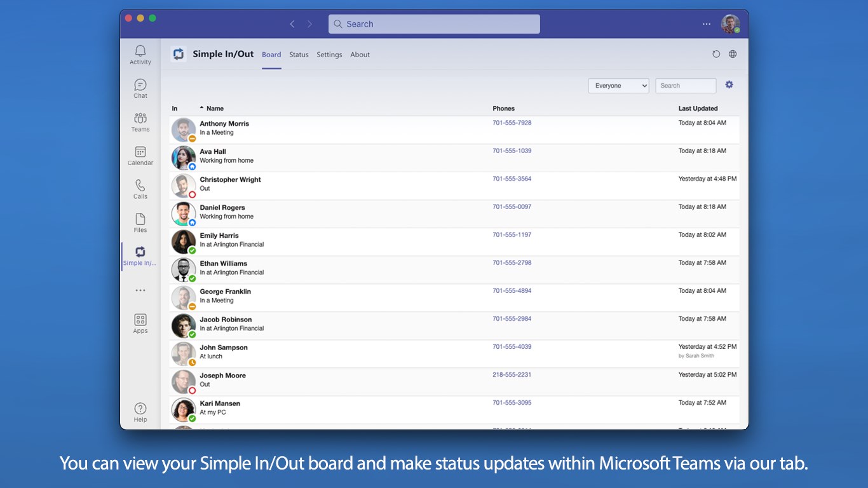868x488 pixels.
Task: Sort the board by Name column
Action: (x=215, y=109)
